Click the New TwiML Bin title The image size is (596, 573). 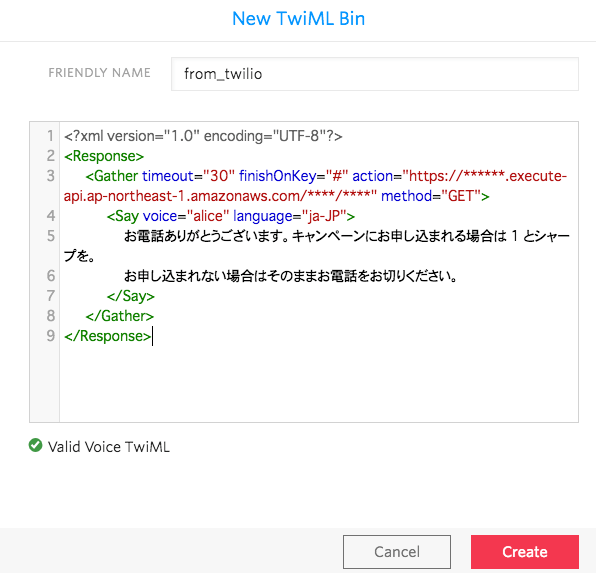pos(298,18)
